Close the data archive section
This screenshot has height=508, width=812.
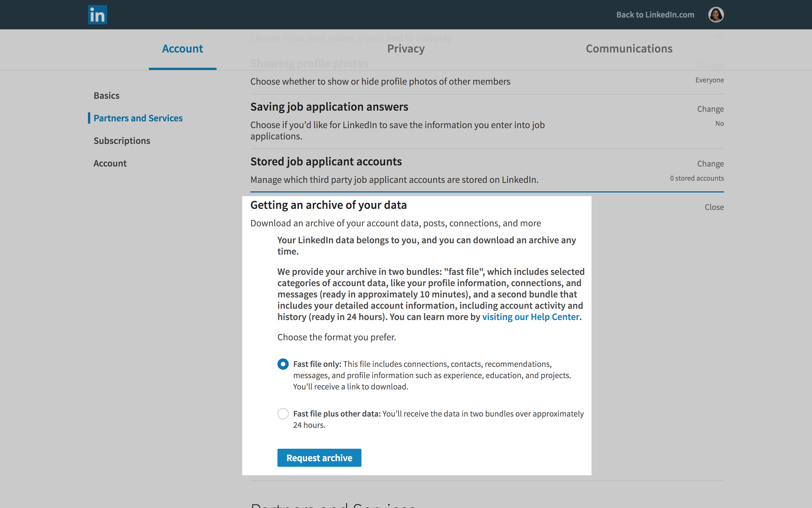click(x=714, y=207)
